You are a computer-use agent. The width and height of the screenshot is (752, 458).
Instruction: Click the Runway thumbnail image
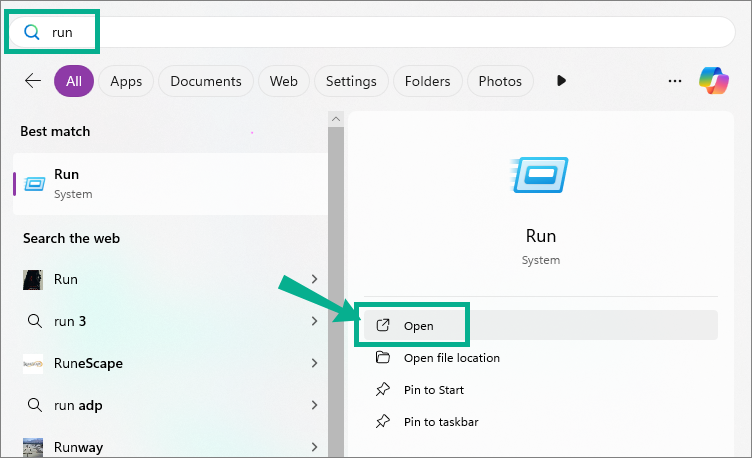click(33, 447)
